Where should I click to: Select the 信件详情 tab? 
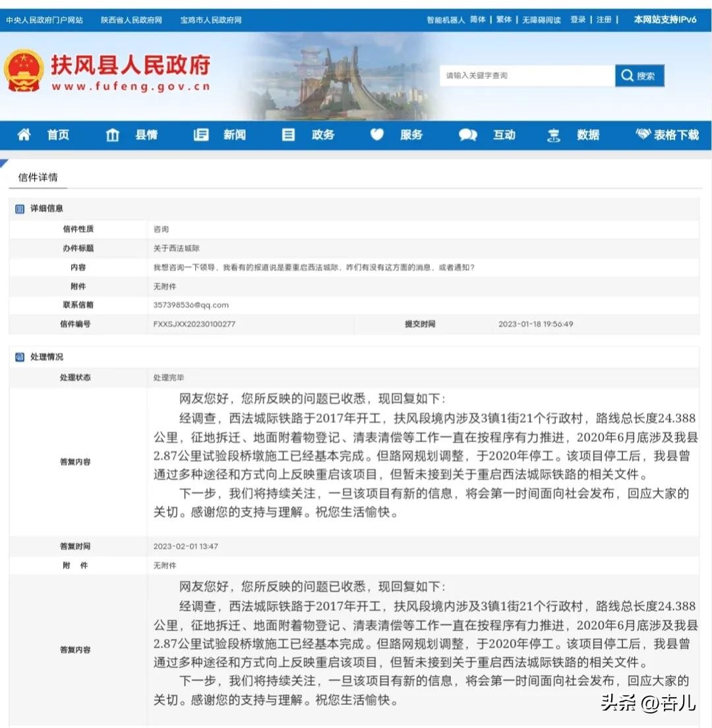[x=38, y=177]
